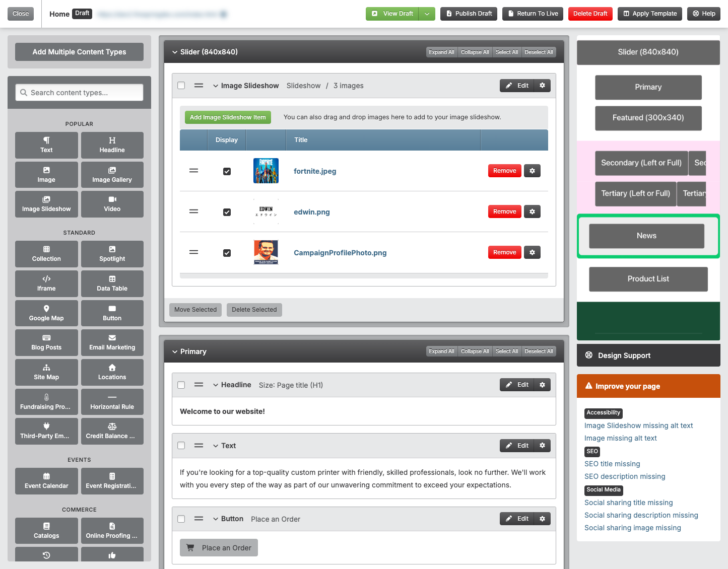Open SEO description missing link
This screenshot has height=569, width=728.
(x=625, y=476)
